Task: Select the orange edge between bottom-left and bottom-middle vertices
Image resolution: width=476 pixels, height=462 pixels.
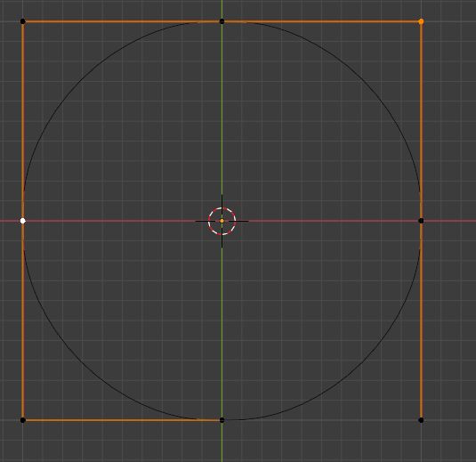Action: tap(123, 420)
